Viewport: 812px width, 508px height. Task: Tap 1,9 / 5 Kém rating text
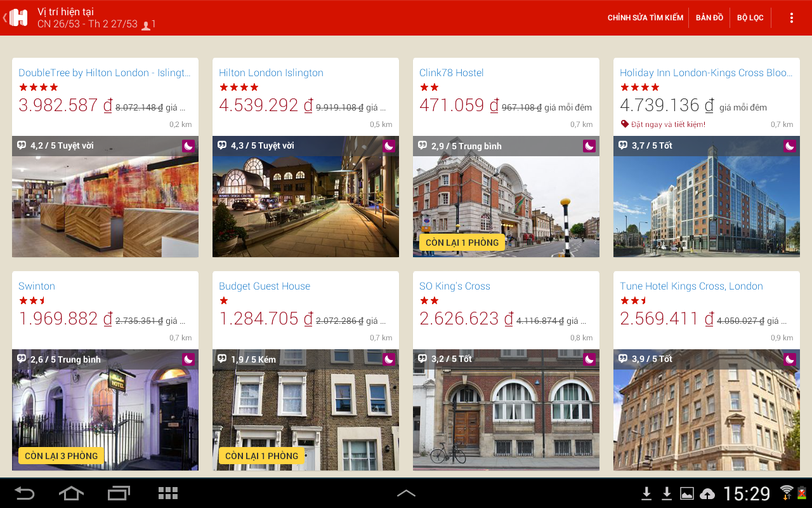(x=254, y=359)
